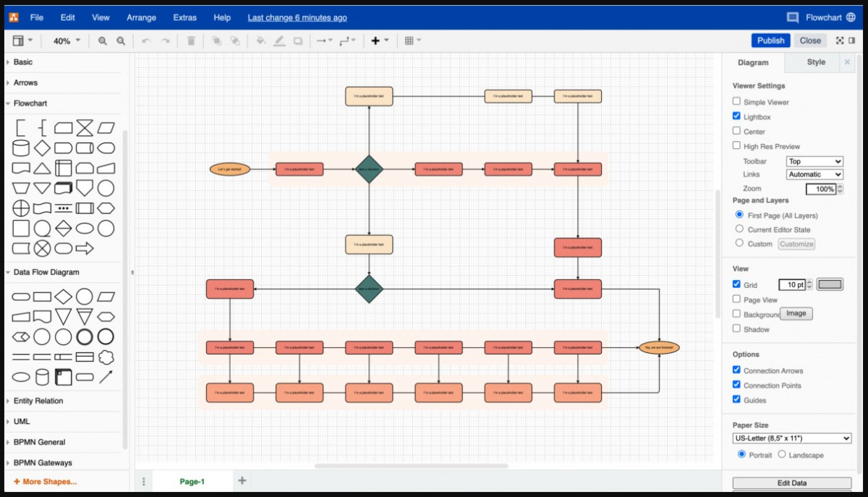Click the undo arrow icon
868x497 pixels.
[146, 41]
